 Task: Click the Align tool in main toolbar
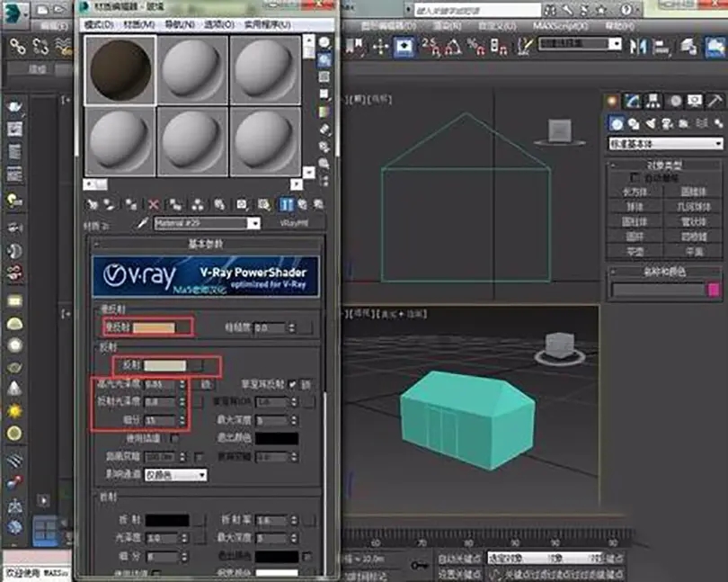(x=661, y=47)
